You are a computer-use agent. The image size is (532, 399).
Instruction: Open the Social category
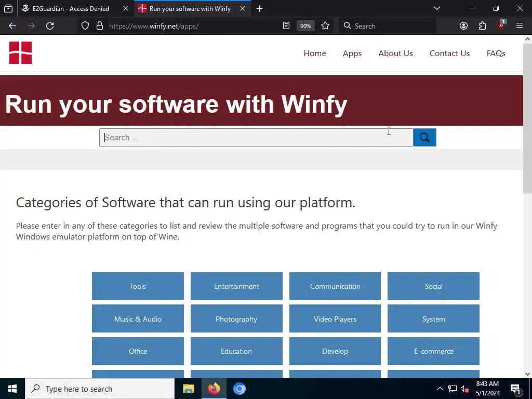[x=434, y=286]
